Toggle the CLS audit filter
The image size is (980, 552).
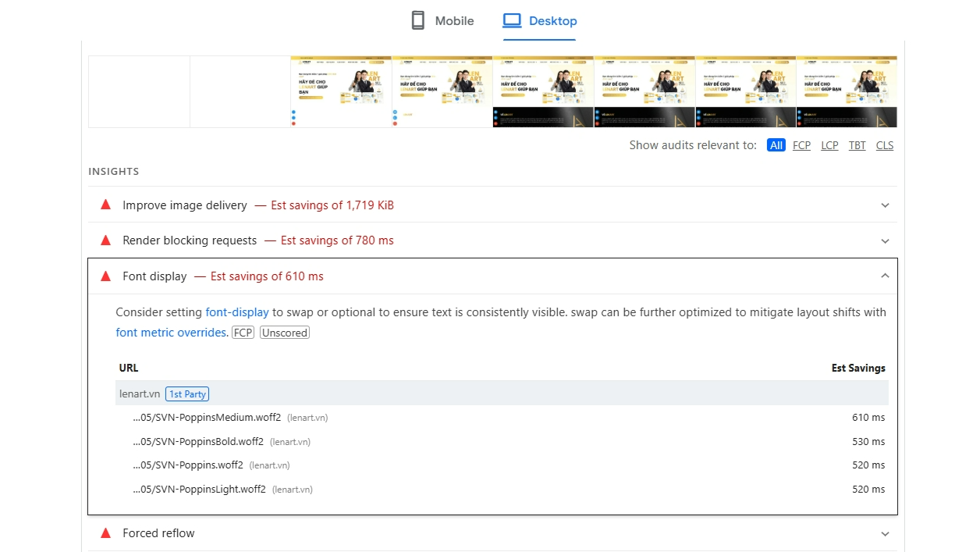click(884, 145)
